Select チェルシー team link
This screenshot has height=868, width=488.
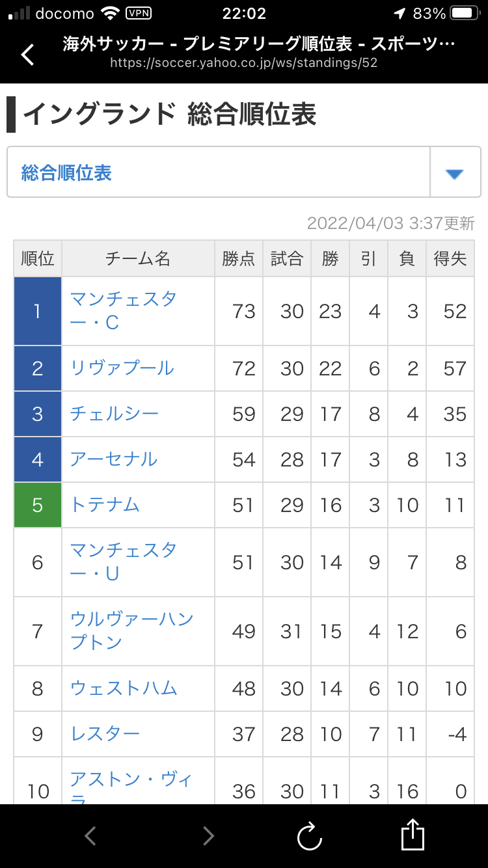[115, 414]
